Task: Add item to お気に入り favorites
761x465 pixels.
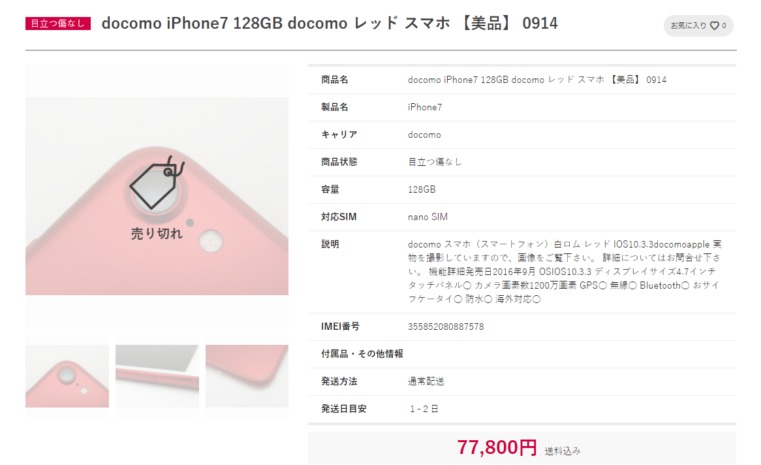Action: [x=698, y=26]
